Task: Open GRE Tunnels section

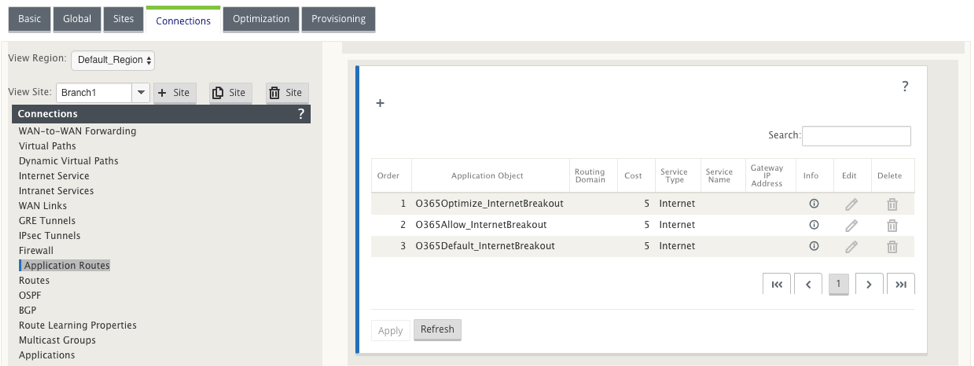Action: [47, 221]
